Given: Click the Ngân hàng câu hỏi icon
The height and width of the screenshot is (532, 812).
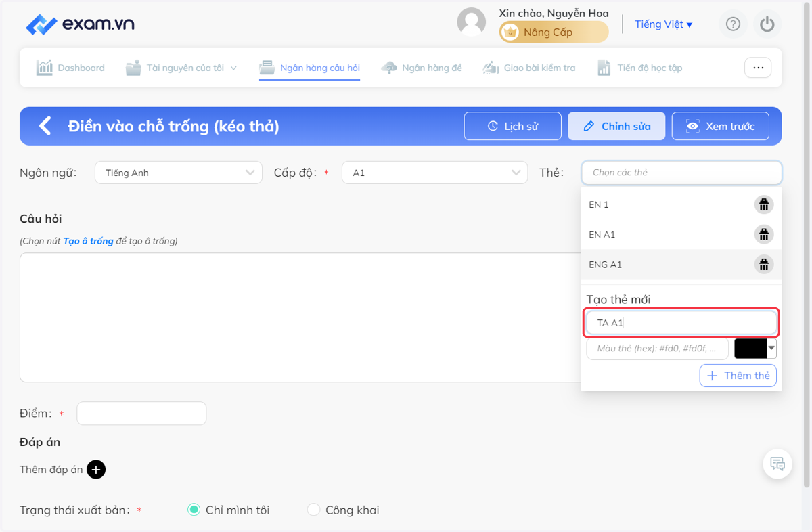Looking at the screenshot, I should (x=268, y=68).
